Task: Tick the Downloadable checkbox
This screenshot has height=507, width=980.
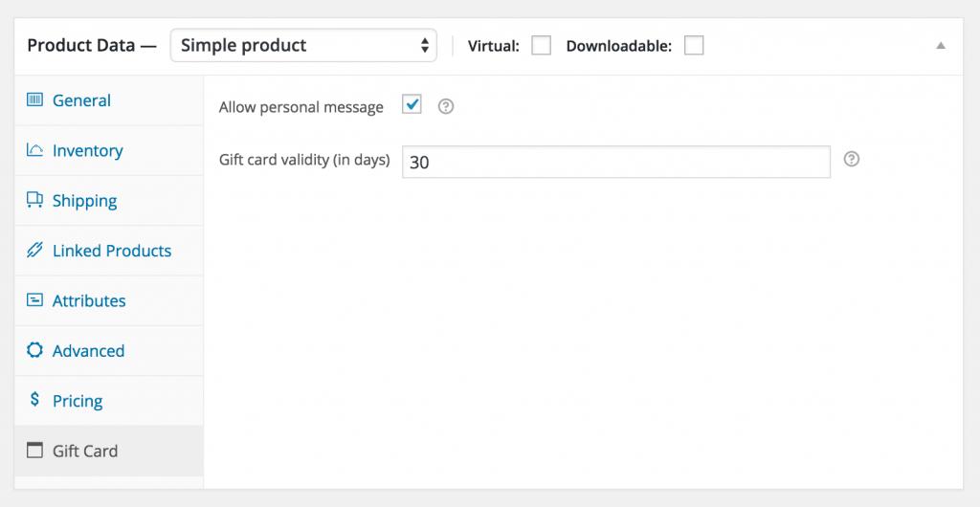Action: (694, 46)
